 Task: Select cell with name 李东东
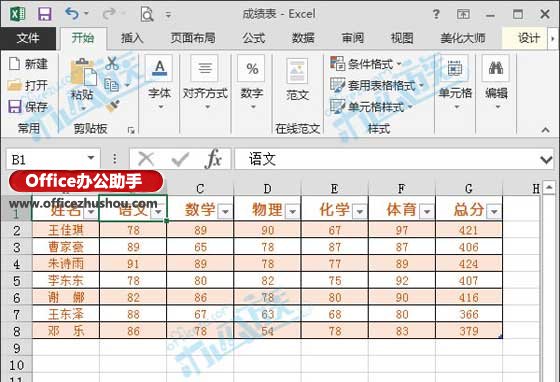click(66, 281)
